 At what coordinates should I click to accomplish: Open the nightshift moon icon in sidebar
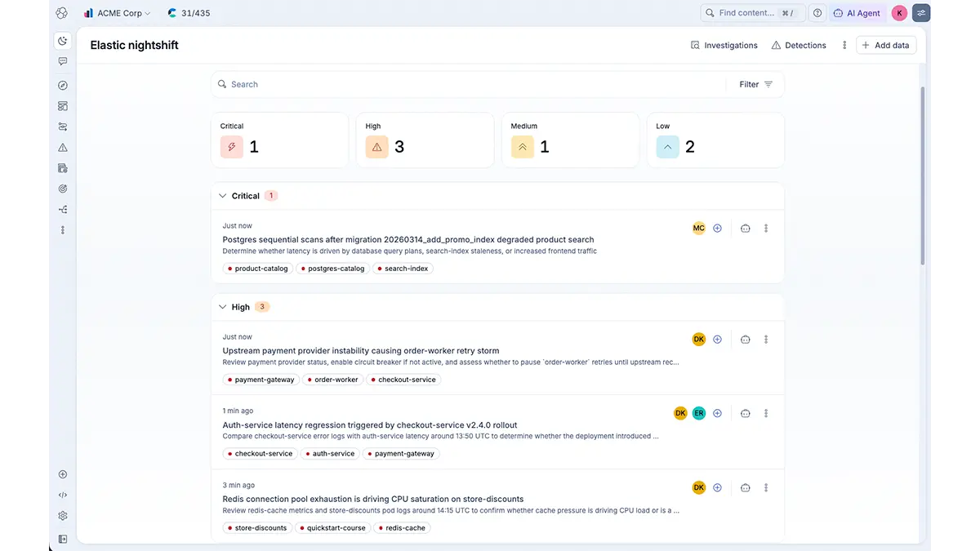pos(63,41)
